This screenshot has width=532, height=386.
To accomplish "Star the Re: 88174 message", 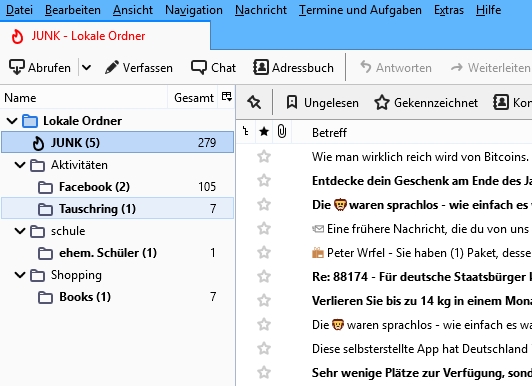I will coord(264,276).
